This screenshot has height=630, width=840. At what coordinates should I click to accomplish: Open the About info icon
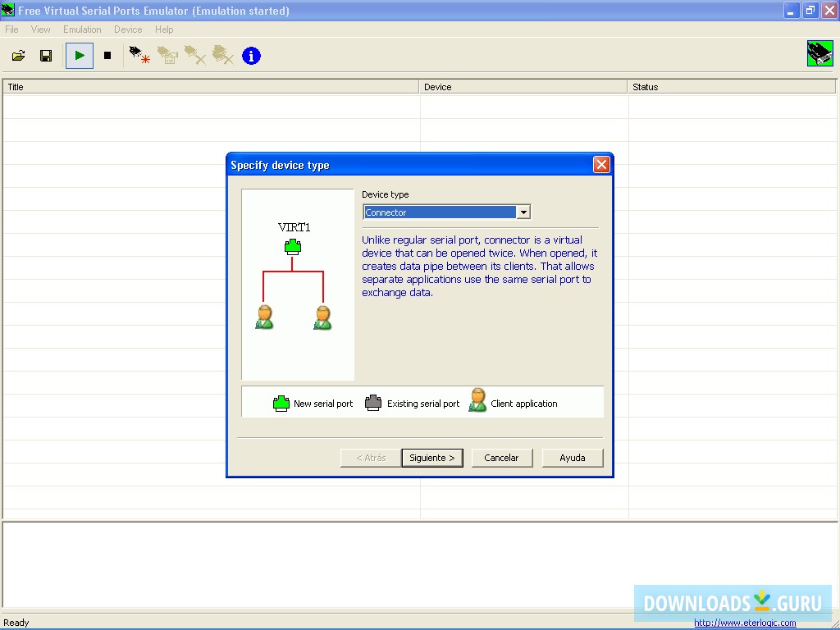coord(251,55)
